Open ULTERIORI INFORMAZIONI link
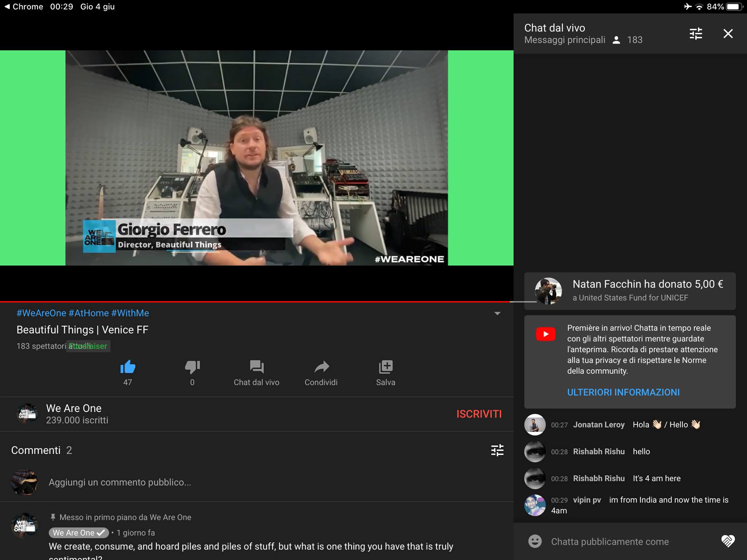 (623, 392)
